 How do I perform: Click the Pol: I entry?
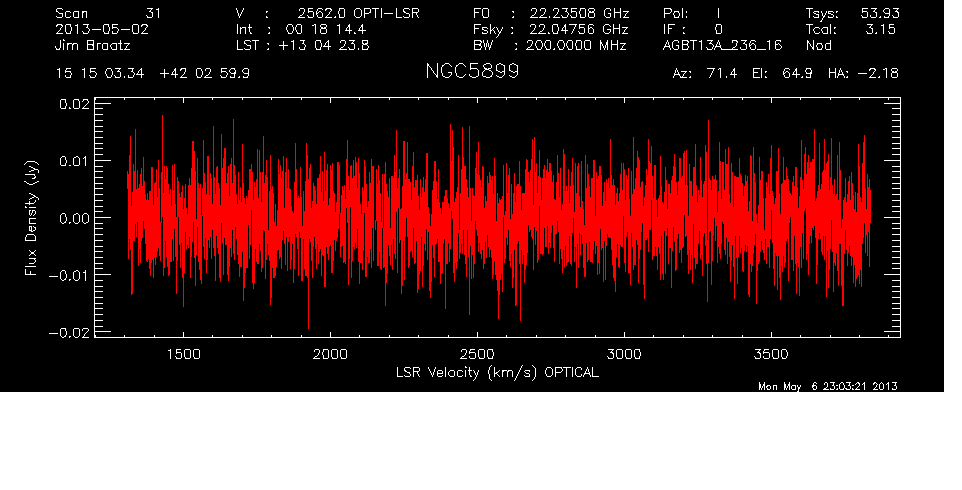pos(692,13)
